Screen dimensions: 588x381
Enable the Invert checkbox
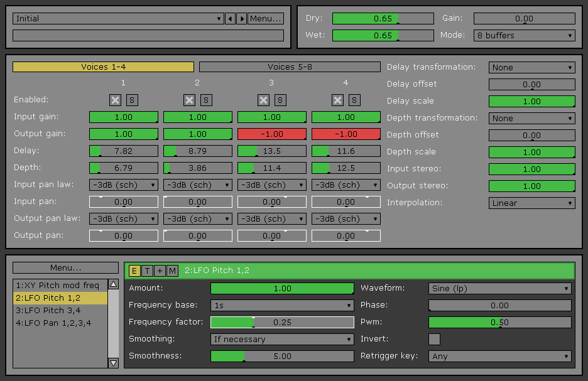coord(434,340)
